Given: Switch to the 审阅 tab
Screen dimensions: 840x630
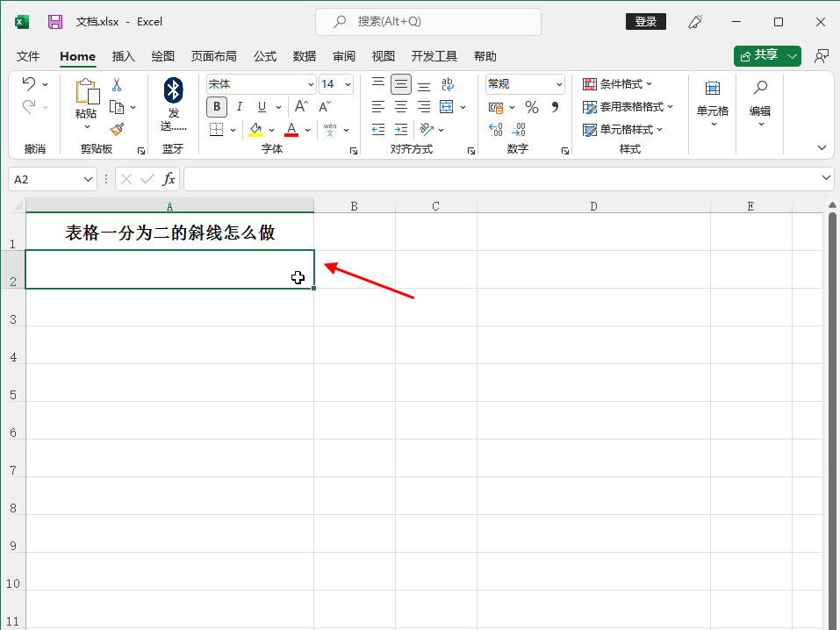Looking at the screenshot, I should point(344,56).
